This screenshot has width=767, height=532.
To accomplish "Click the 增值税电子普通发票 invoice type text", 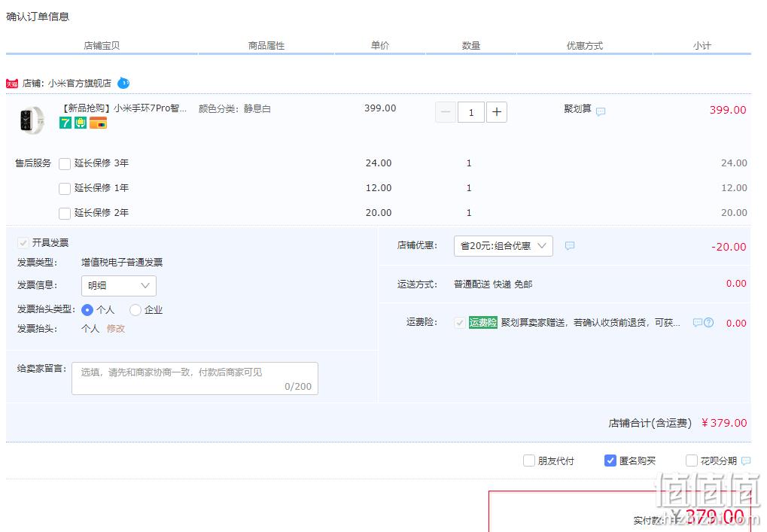I will 122,263.
